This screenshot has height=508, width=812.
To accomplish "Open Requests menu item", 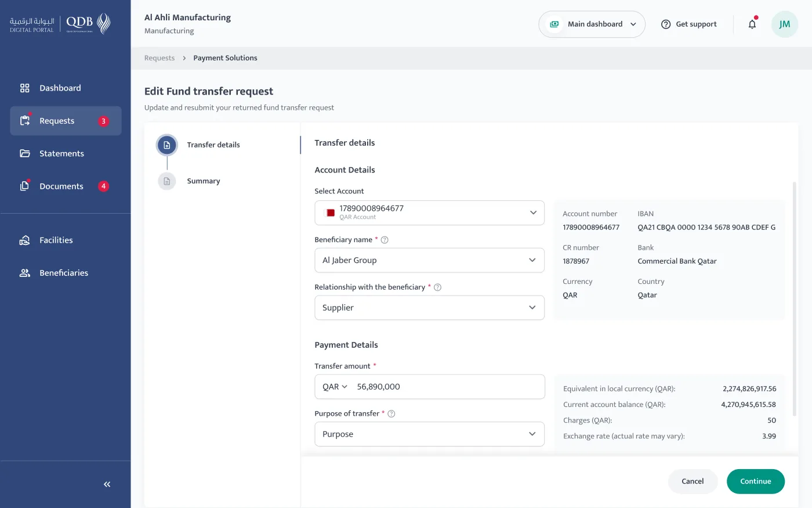I will tap(66, 121).
